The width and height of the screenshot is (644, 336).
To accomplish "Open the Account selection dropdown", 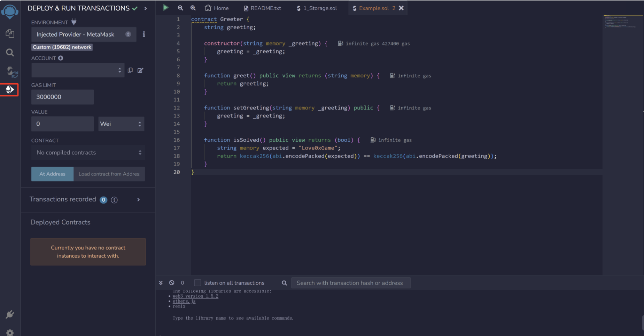I will click(78, 70).
